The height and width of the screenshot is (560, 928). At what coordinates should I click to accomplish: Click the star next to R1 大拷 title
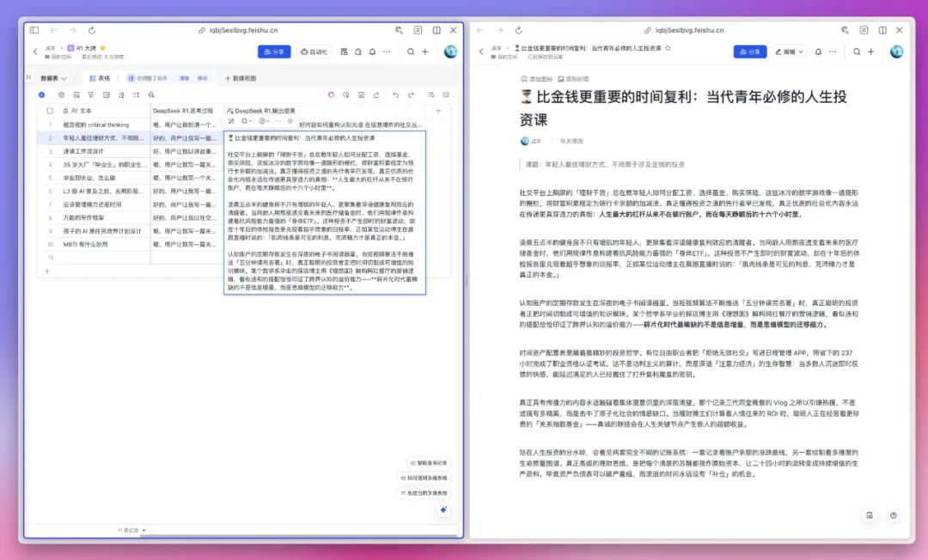click(x=103, y=48)
